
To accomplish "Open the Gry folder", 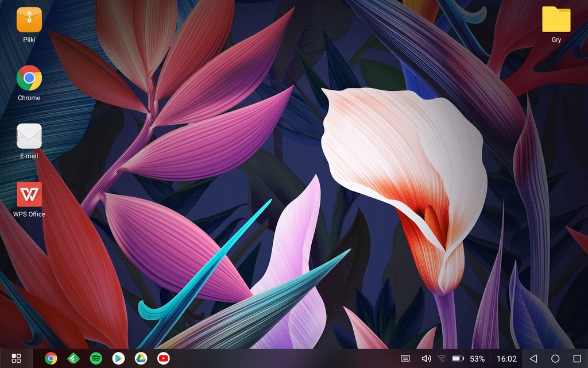I will [x=556, y=20].
